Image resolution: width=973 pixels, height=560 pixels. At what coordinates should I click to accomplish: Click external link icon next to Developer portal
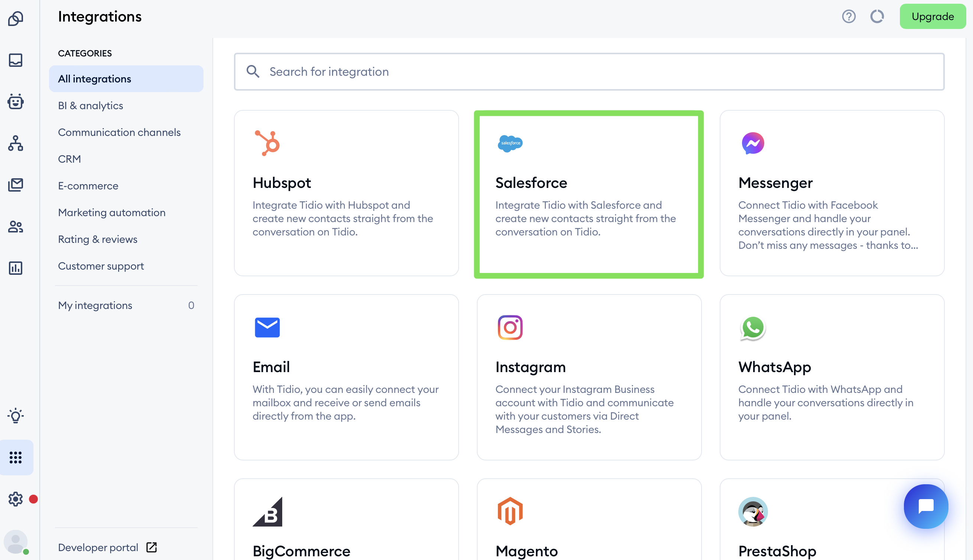click(x=152, y=547)
